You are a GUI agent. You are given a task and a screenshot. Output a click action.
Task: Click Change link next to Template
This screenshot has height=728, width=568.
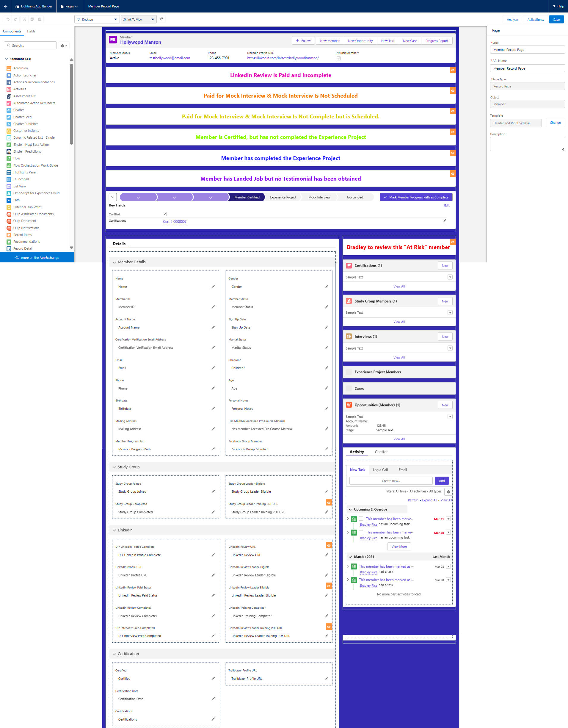pyautogui.click(x=555, y=123)
